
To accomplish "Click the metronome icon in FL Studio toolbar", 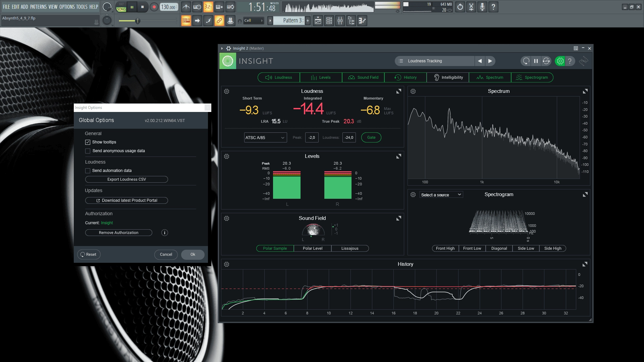I will tap(186, 7).
